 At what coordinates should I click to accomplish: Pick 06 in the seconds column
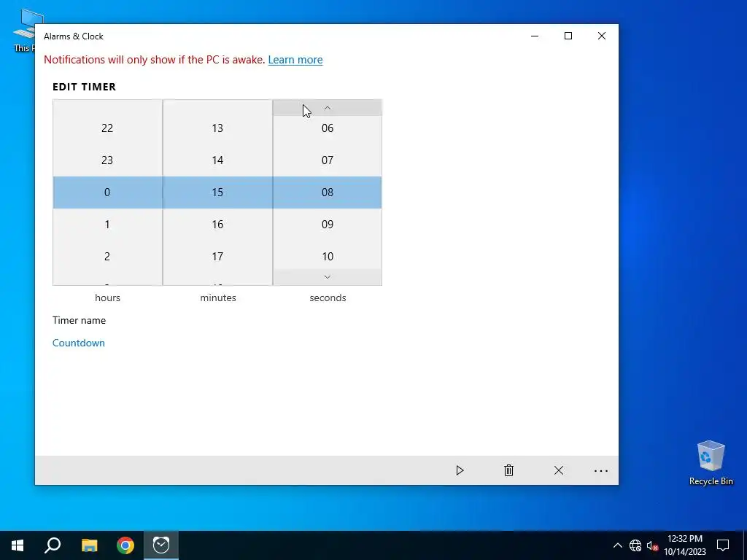click(328, 128)
